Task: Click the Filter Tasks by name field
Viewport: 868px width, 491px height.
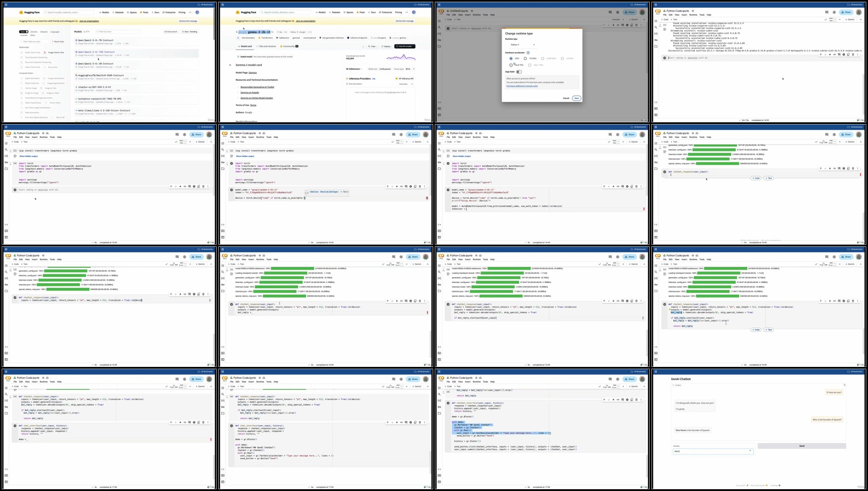Action: coord(34,42)
